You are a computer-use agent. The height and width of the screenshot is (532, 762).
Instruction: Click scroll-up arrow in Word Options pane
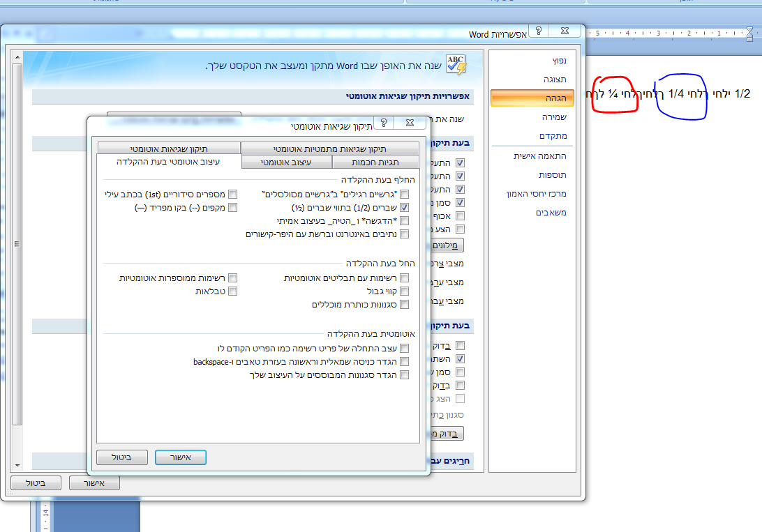pyautogui.click(x=17, y=56)
